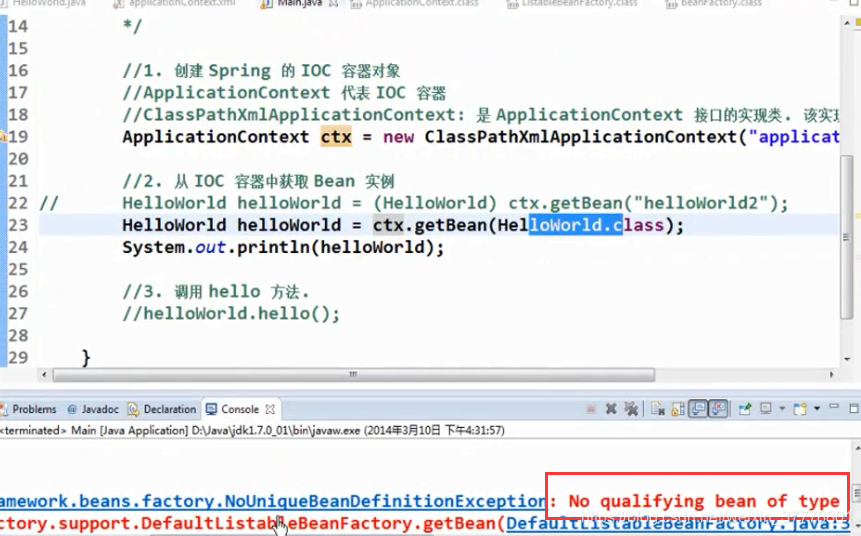Click NoUniqueBeanDefinitionException text in console

coord(386,501)
